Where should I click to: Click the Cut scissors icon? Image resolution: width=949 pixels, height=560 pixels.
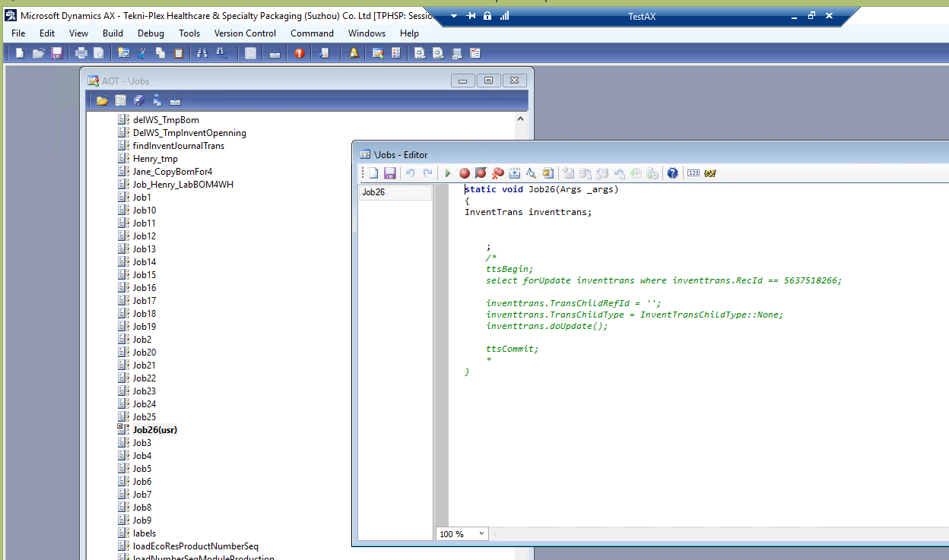[x=141, y=53]
